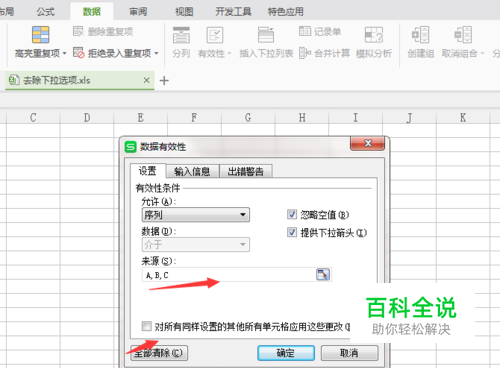Switch to the 审阅 ribbon tab

[x=138, y=12]
